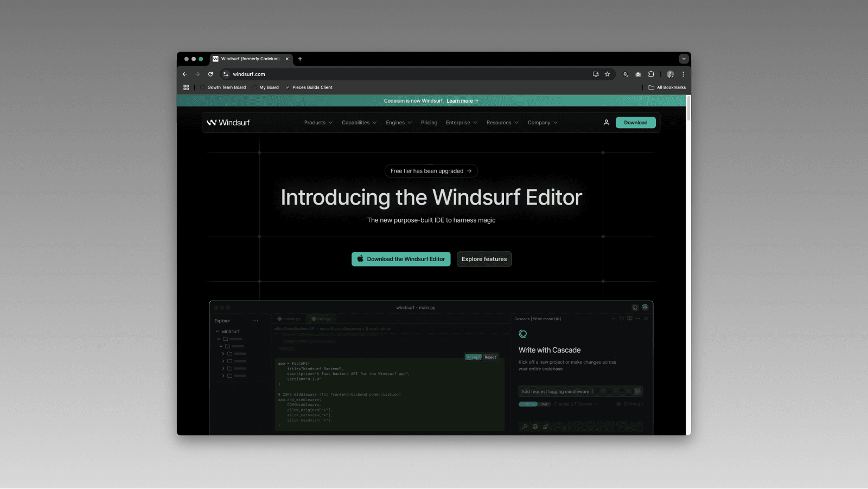Open the Chrome Extensions puzzle icon
Image resolution: width=868 pixels, height=489 pixels.
[651, 74]
